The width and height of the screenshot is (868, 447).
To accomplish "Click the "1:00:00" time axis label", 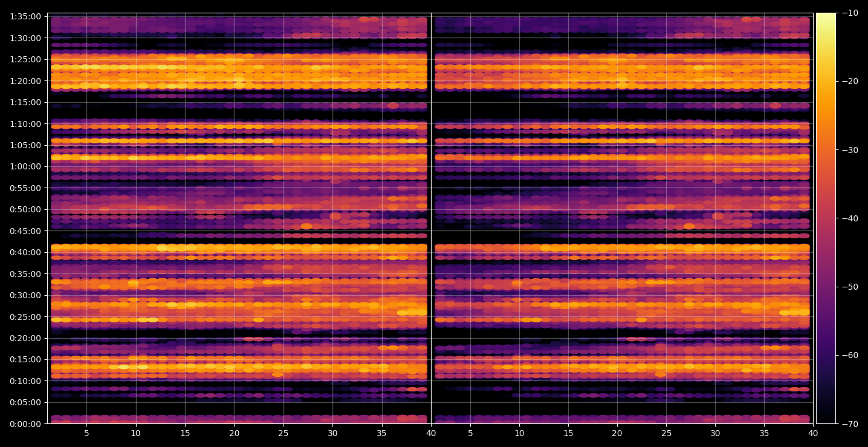I will (x=26, y=166).
